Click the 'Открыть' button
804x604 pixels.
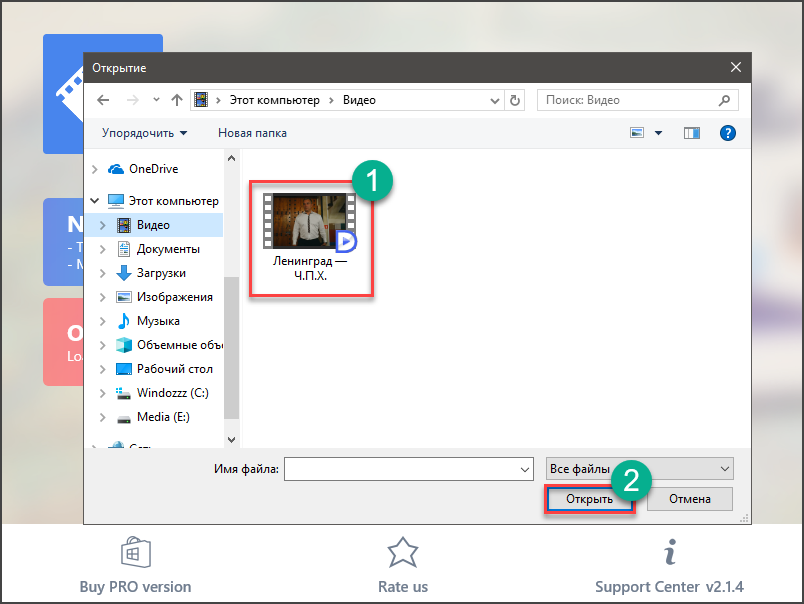(590, 499)
